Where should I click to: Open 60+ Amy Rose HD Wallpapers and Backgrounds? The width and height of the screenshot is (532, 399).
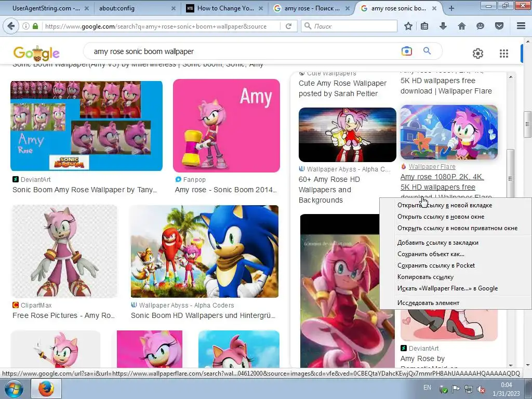click(x=329, y=190)
